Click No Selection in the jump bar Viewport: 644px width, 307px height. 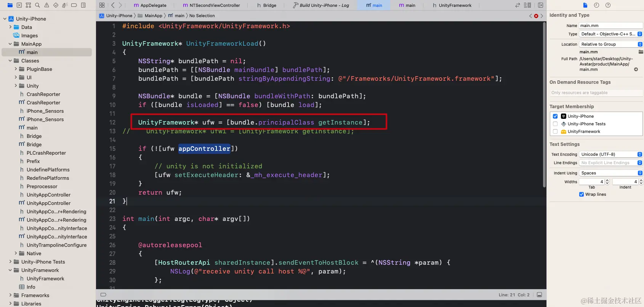pyautogui.click(x=202, y=16)
